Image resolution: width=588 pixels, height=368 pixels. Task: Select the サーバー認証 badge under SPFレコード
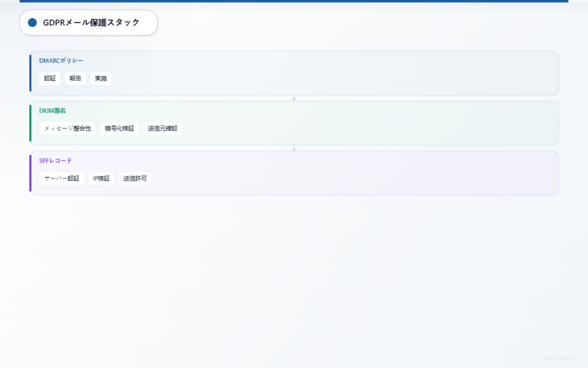click(61, 178)
